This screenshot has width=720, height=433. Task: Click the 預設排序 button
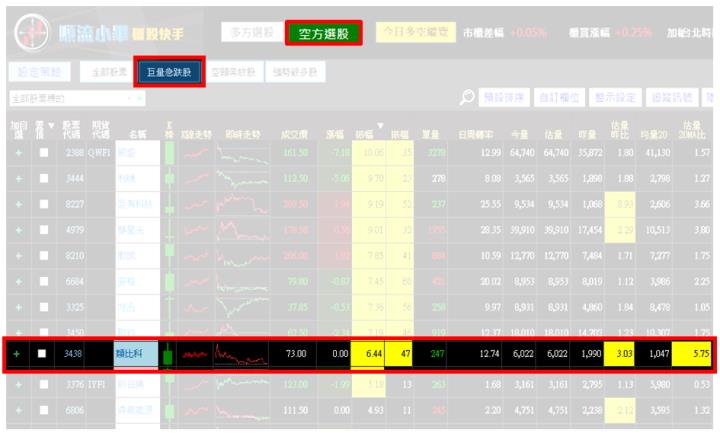(504, 97)
